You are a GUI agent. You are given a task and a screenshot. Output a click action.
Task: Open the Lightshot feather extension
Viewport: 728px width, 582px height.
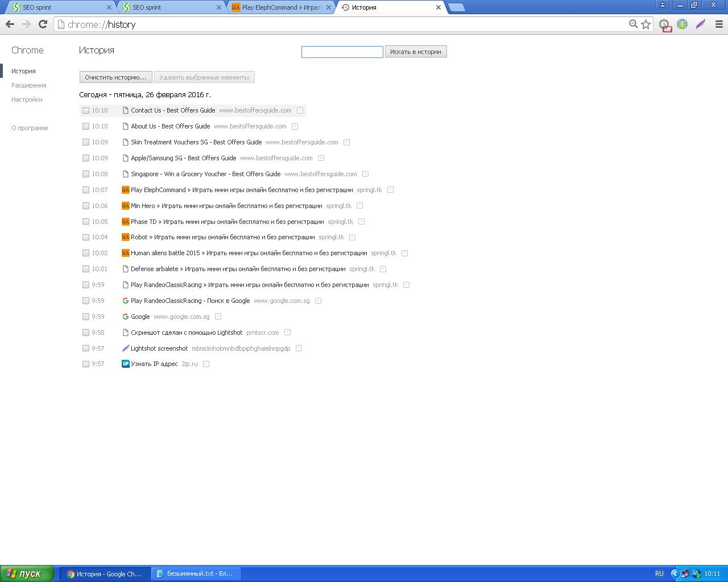pyautogui.click(x=700, y=24)
